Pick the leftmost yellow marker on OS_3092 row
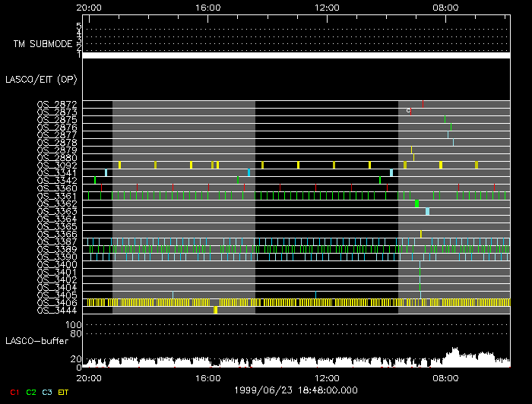Viewport: 532px width, 404px height. coord(120,165)
